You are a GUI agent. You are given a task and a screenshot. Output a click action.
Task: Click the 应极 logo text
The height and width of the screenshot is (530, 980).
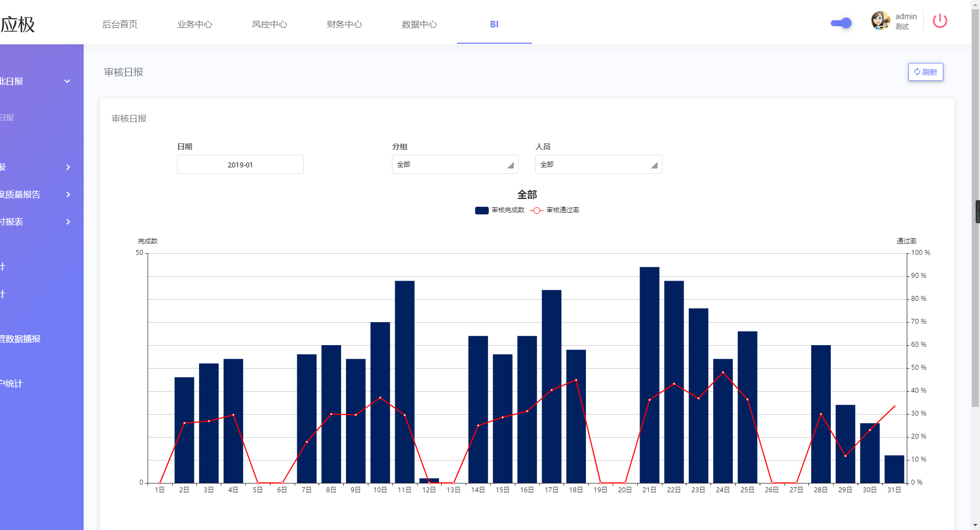click(x=17, y=24)
